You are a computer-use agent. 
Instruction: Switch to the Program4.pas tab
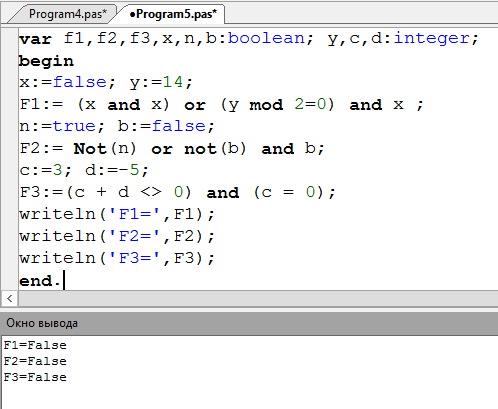click(67, 14)
